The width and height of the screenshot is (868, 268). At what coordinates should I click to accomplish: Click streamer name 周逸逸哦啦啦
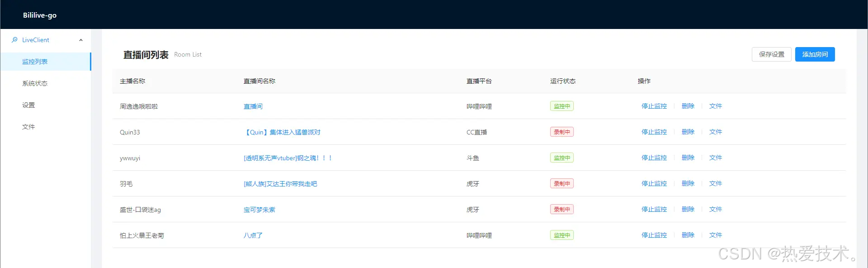(139, 106)
